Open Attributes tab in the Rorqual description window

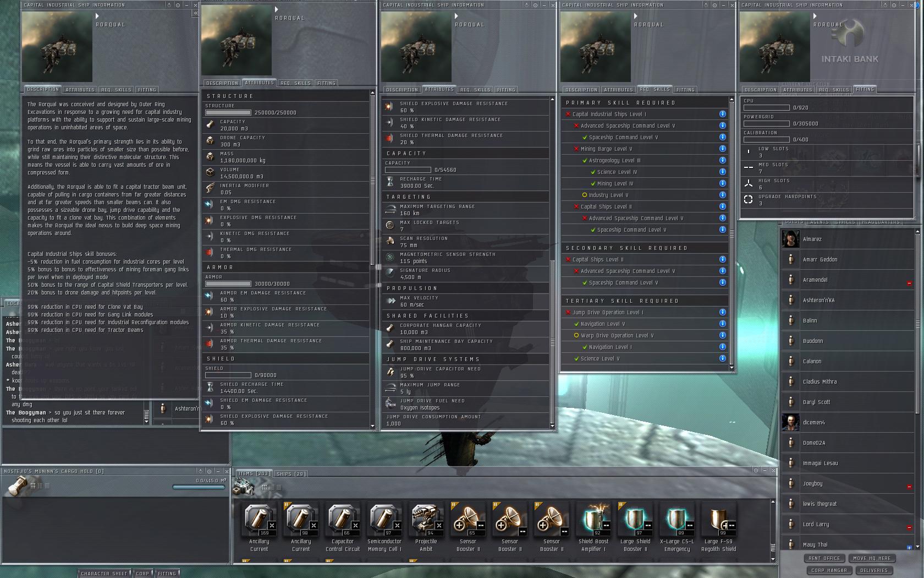pos(80,90)
